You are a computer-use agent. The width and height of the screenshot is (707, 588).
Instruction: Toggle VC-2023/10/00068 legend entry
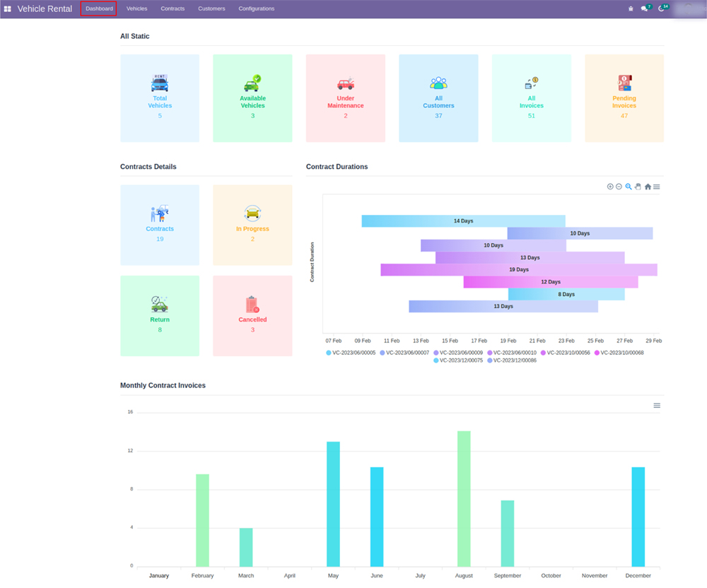pyautogui.click(x=619, y=352)
